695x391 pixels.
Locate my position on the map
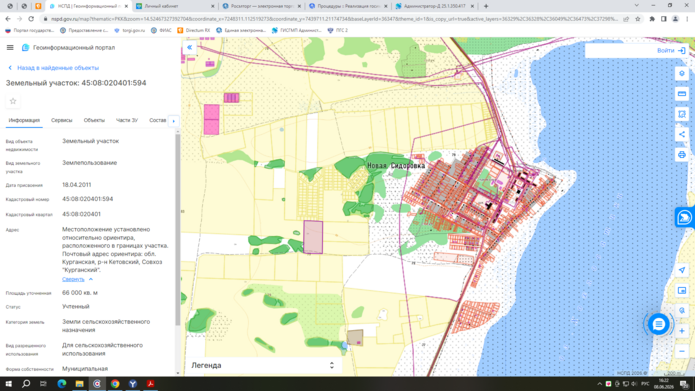[x=682, y=270]
